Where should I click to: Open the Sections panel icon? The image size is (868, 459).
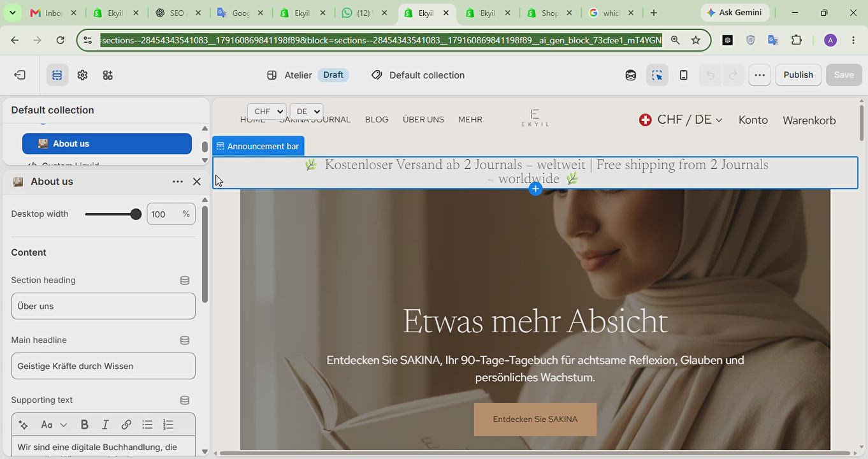coord(57,75)
